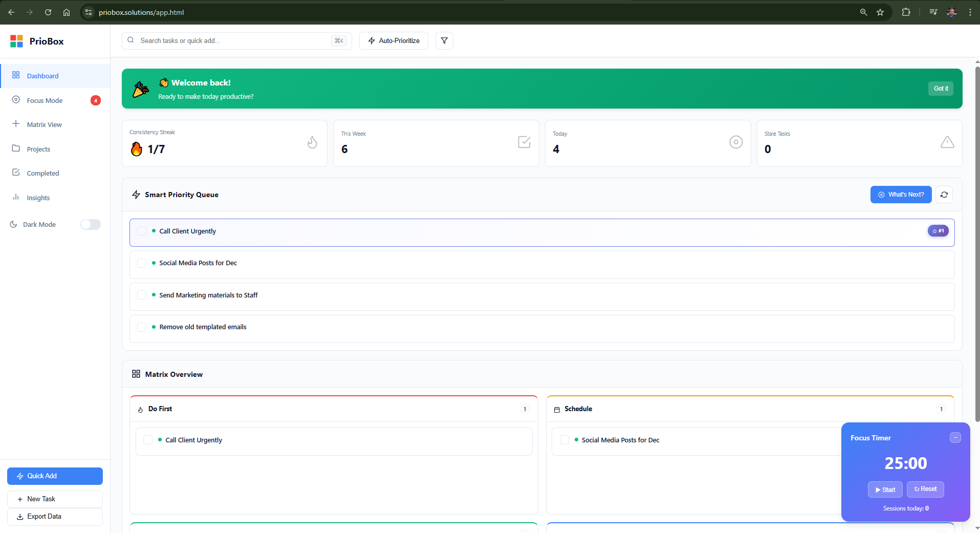The width and height of the screenshot is (980, 533).
Task: Click the Insights chart icon in sidebar
Action: pyautogui.click(x=16, y=198)
